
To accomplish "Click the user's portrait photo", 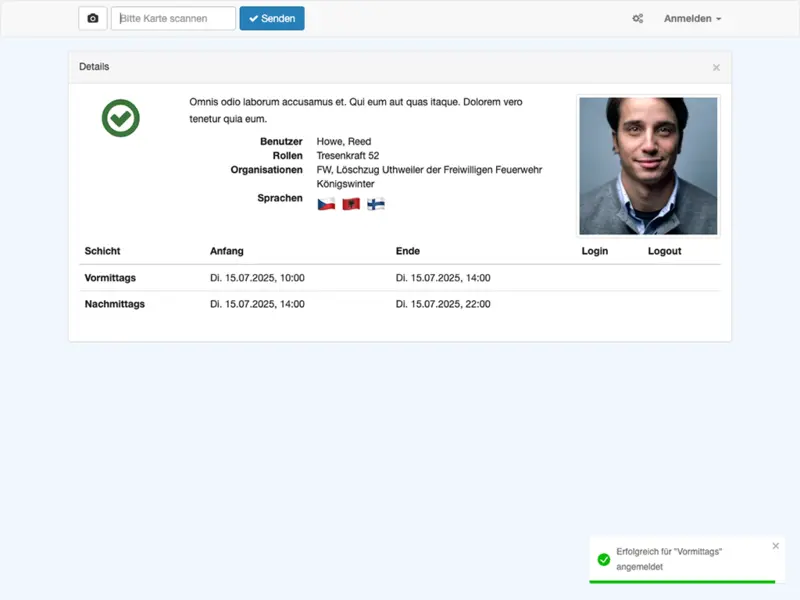I will [x=648, y=166].
